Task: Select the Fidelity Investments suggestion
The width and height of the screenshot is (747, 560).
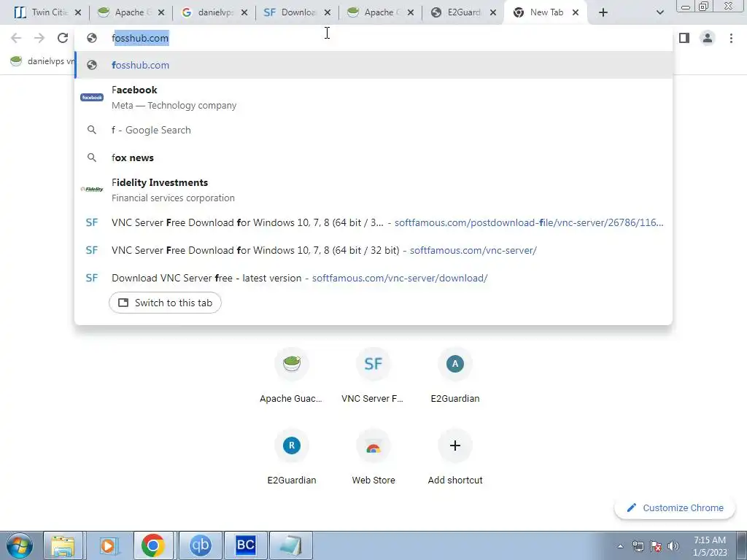Action: 373,190
